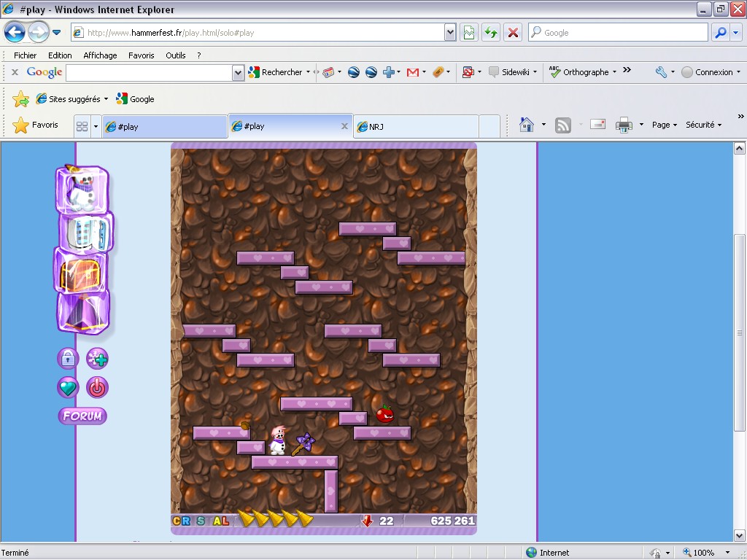This screenshot has height=560, width=747.
Task: Open the Outils menu
Action: coord(175,55)
